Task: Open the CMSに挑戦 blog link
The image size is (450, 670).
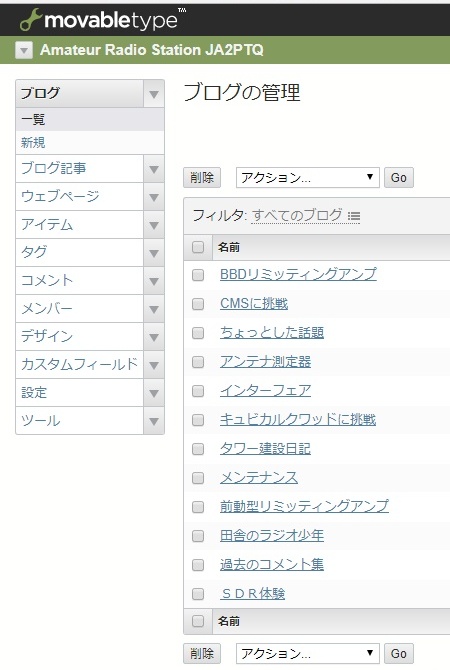Action: (254, 303)
